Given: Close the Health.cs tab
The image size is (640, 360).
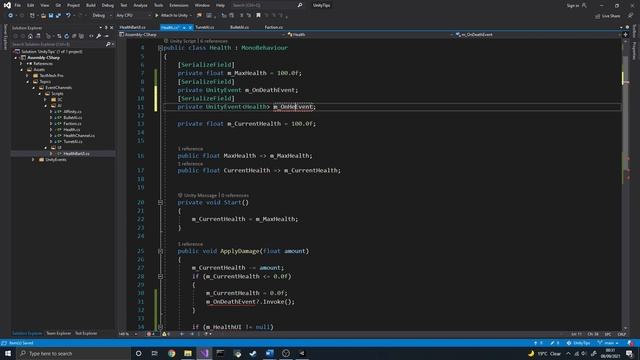Looking at the screenshot, I should click(190, 28).
